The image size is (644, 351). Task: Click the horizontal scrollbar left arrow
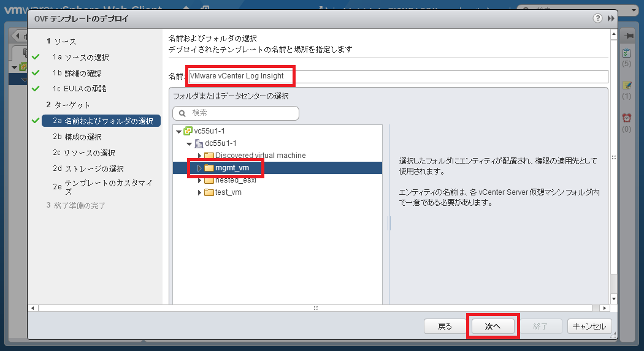click(x=33, y=308)
